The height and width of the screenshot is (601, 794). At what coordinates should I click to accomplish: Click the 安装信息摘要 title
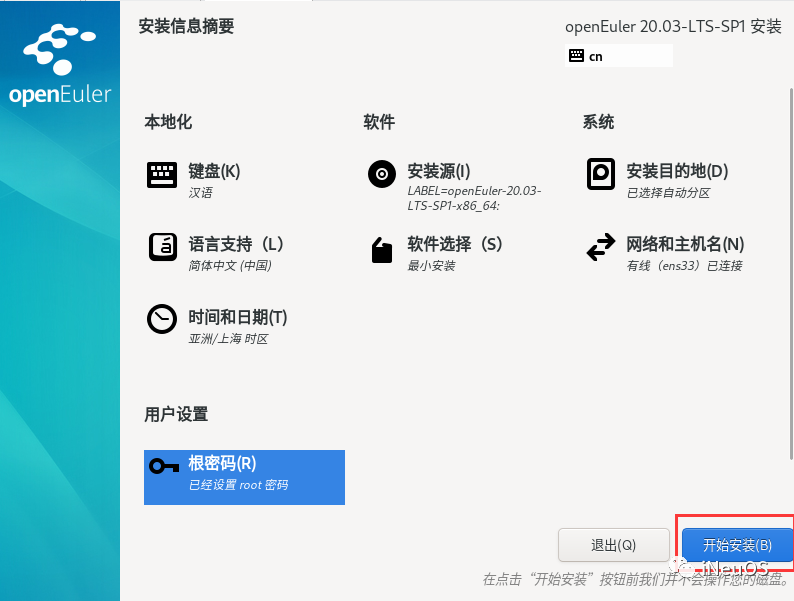click(186, 26)
